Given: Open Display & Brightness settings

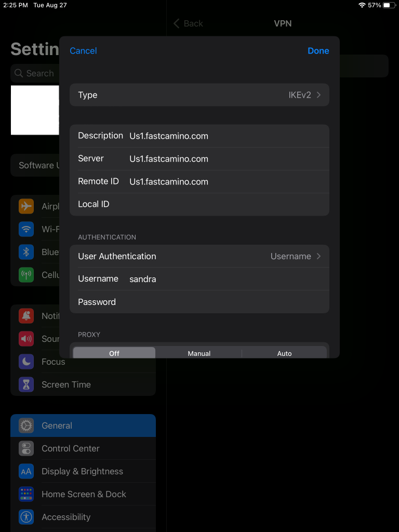Looking at the screenshot, I should coord(82,471).
